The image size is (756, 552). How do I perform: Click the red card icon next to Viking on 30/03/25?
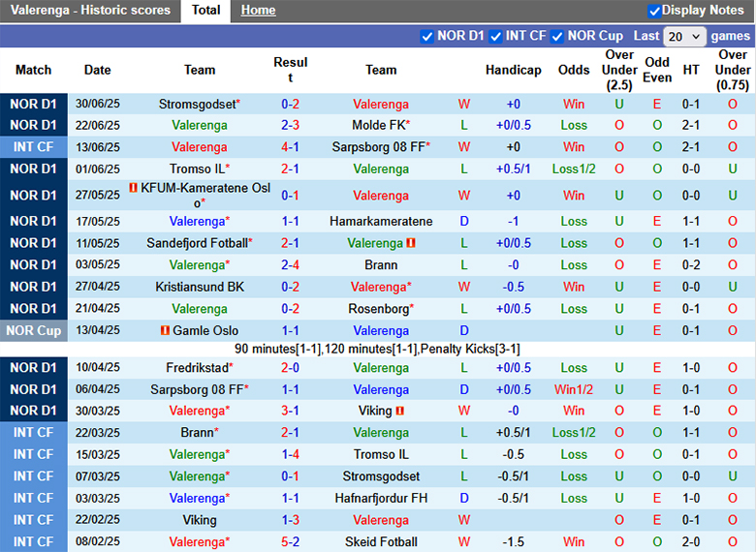399,411
